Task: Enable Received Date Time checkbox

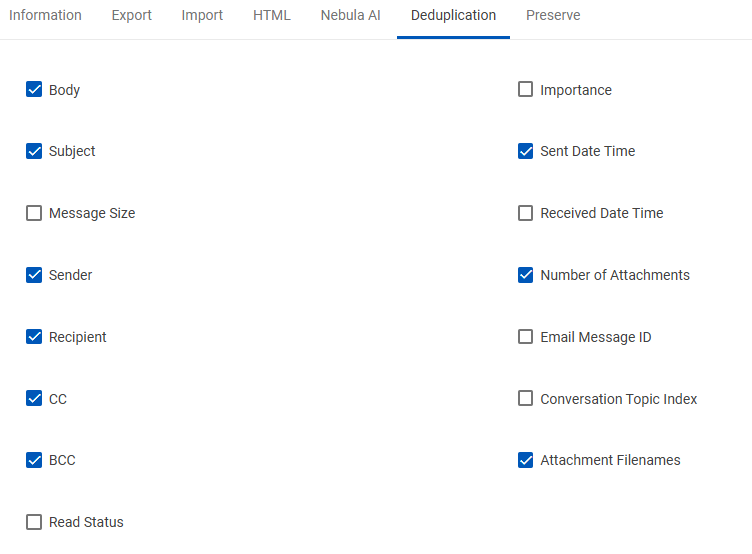Action: [526, 213]
